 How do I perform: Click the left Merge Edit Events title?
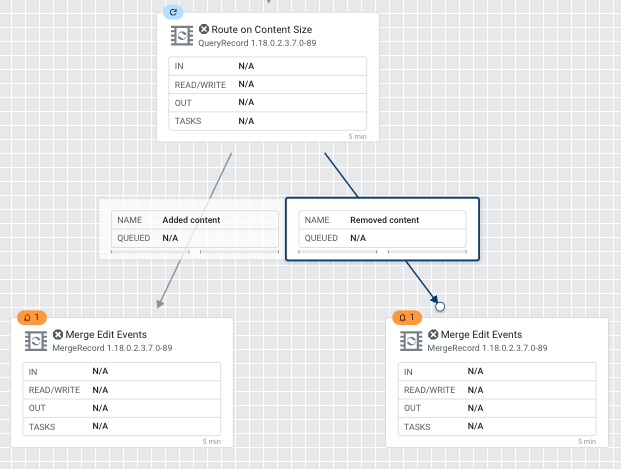pos(106,335)
